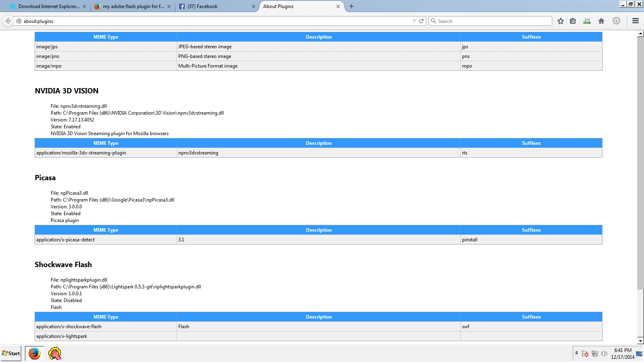Click the State: Disabled text under Shockwave Flash
The image size is (644, 362).
click(66, 300)
